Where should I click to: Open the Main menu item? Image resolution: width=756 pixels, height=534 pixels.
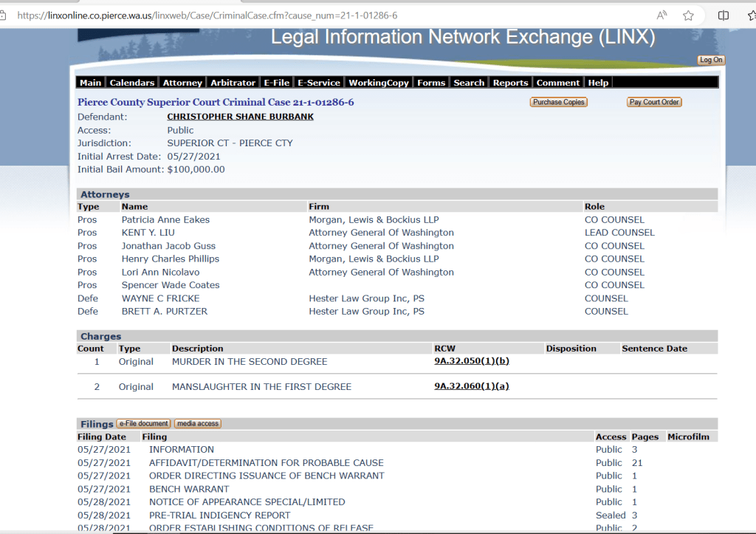click(91, 83)
